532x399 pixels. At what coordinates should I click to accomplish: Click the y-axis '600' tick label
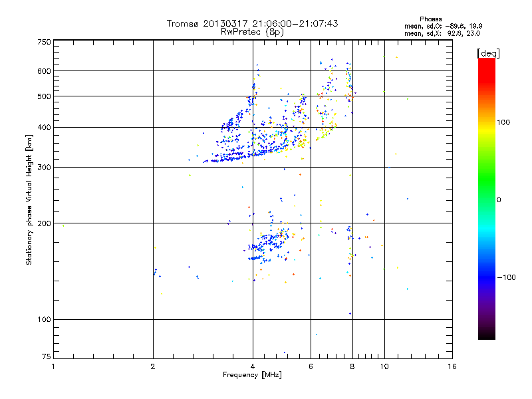coord(44,71)
